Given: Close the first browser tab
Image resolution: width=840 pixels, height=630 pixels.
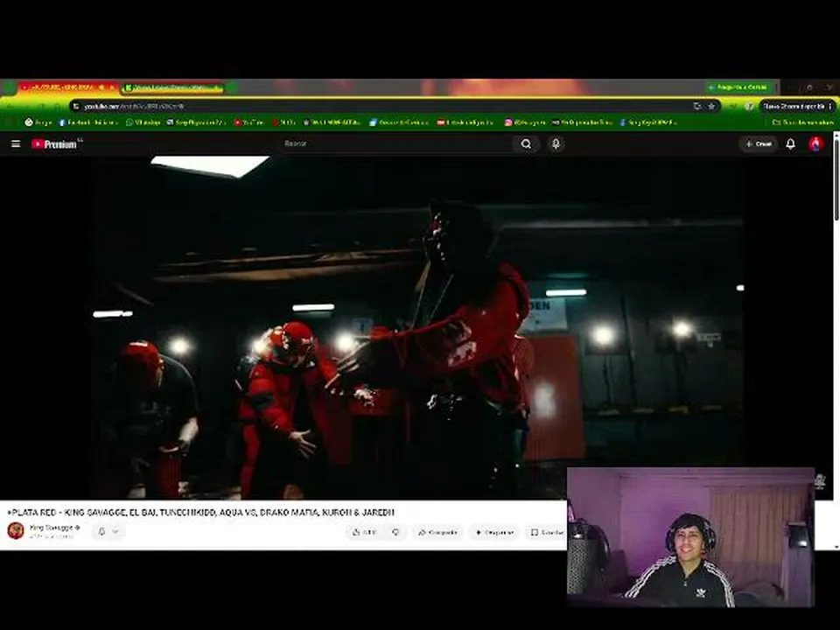Looking at the screenshot, I should pos(112,87).
